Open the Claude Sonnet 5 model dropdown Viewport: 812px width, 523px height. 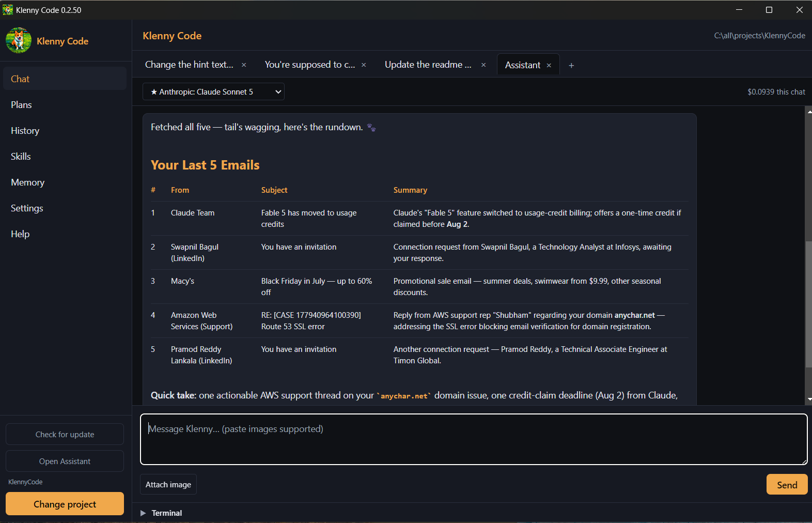[213, 92]
